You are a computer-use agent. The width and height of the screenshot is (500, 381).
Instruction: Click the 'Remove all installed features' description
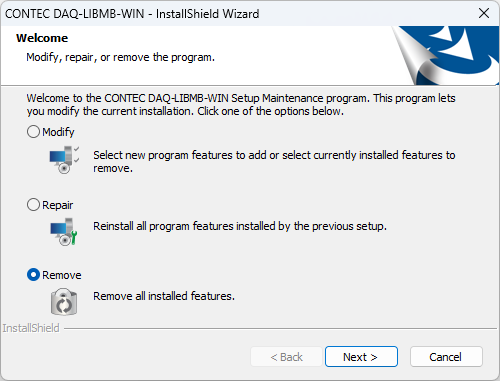pos(164,296)
